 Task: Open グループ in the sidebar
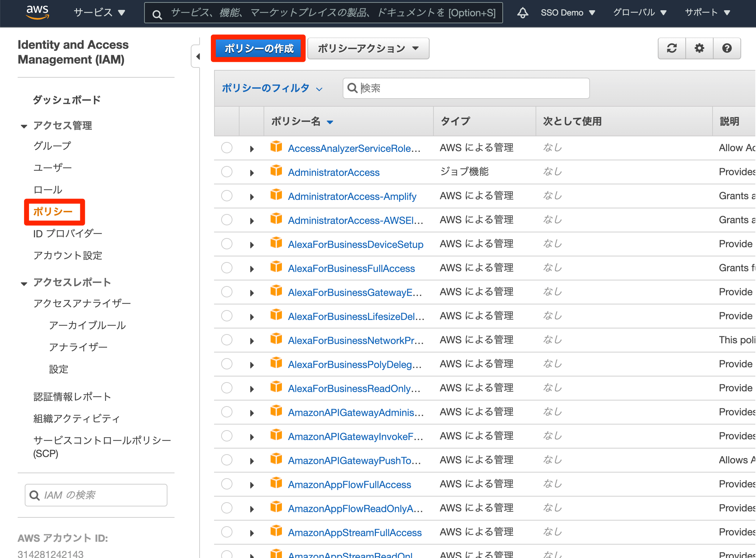pos(52,146)
